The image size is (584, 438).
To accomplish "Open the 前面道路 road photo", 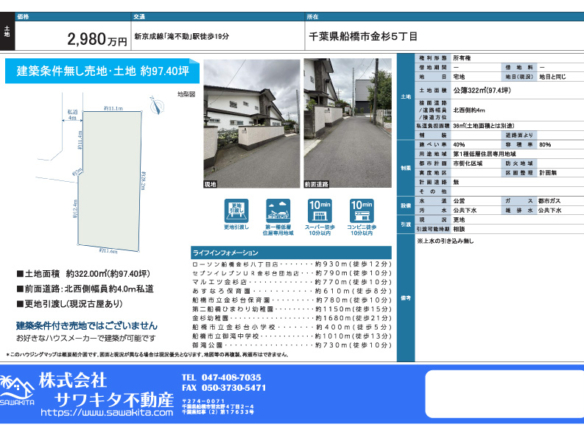I will click(347, 123).
